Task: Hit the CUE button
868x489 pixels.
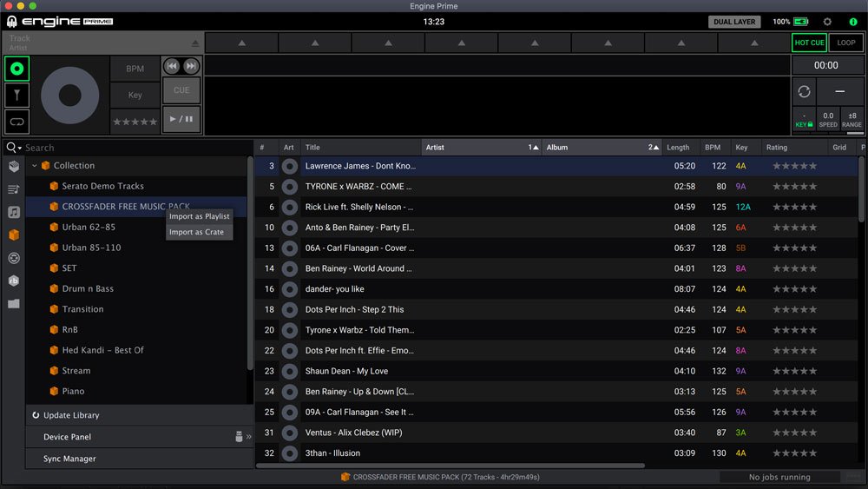Action: 181,90
